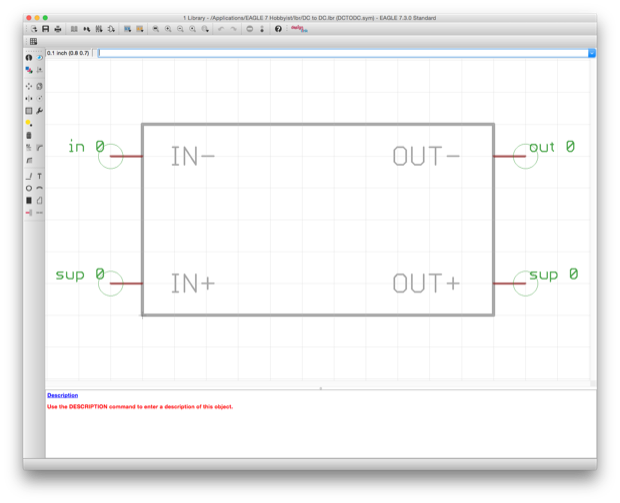Select the Polygon drawing tool

[x=40, y=201]
